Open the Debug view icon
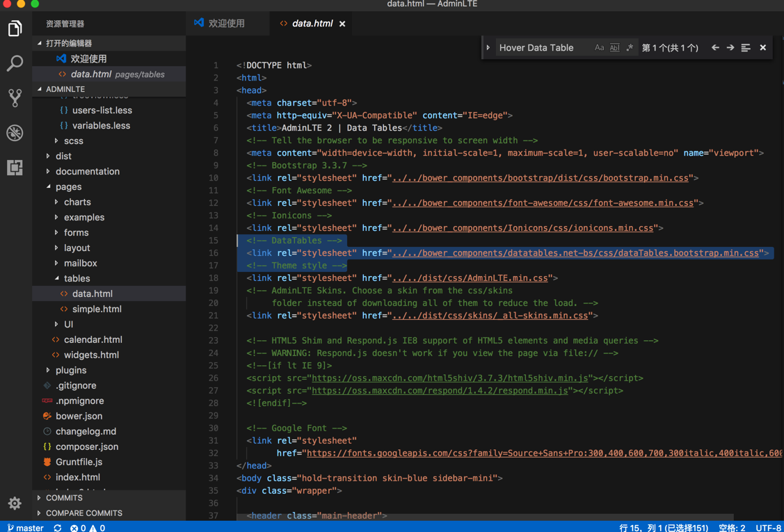784x532 pixels. click(x=15, y=133)
